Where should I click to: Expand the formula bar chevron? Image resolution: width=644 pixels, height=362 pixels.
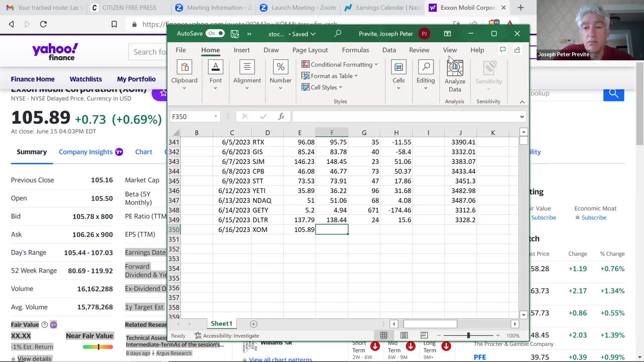(522, 117)
